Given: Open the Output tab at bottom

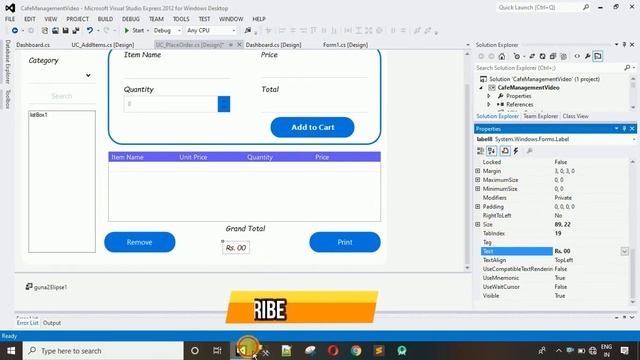Looking at the screenshot, I should (52, 323).
